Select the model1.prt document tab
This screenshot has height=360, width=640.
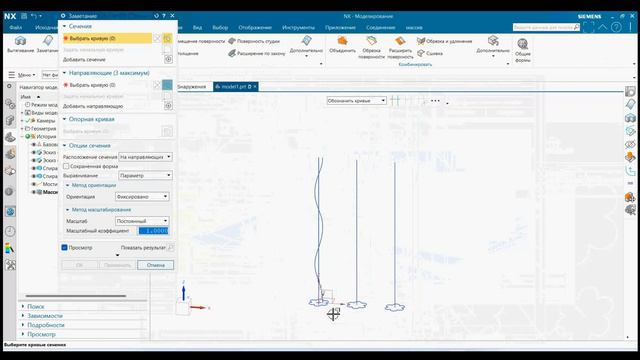click(236, 87)
